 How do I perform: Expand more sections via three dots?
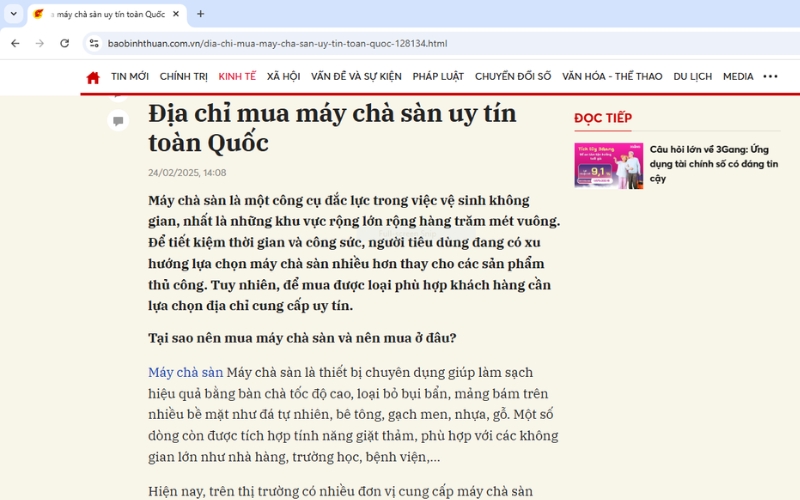tap(770, 77)
